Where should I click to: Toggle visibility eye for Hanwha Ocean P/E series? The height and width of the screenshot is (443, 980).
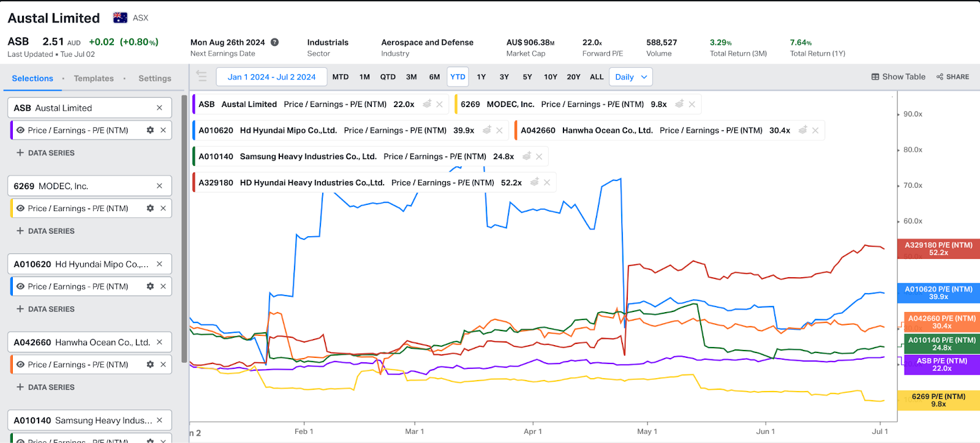click(x=20, y=365)
